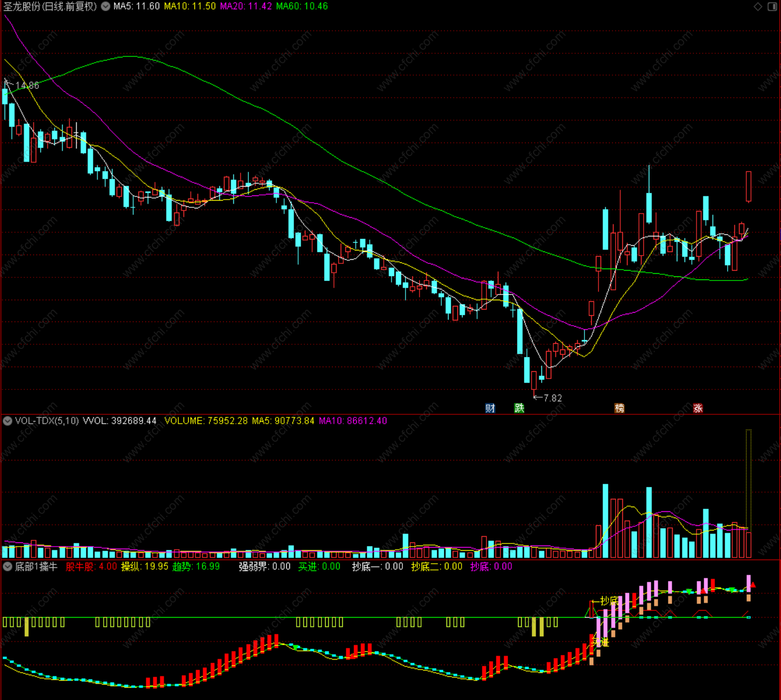The width and height of the screenshot is (781, 700).
Task: Click the latest red candlestick on right
Action: point(749,186)
